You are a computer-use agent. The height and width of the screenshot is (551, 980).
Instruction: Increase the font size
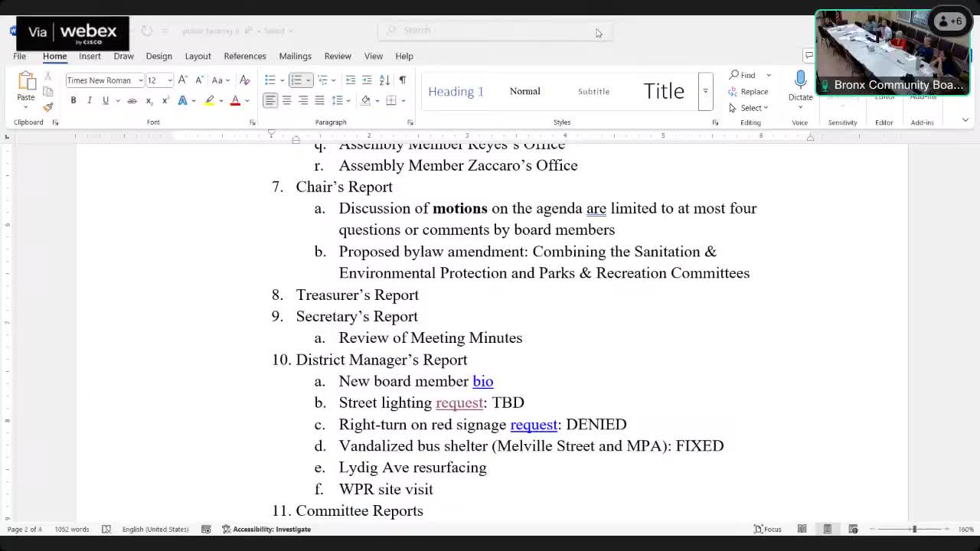(182, 80)
